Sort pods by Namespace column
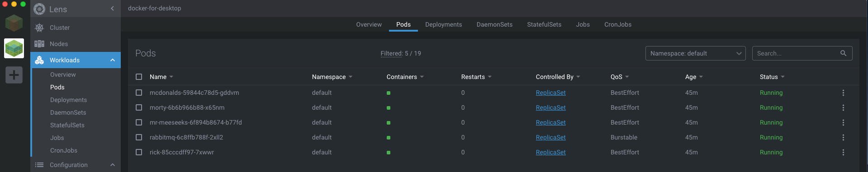The image size is (868, 172). point(332,77)
